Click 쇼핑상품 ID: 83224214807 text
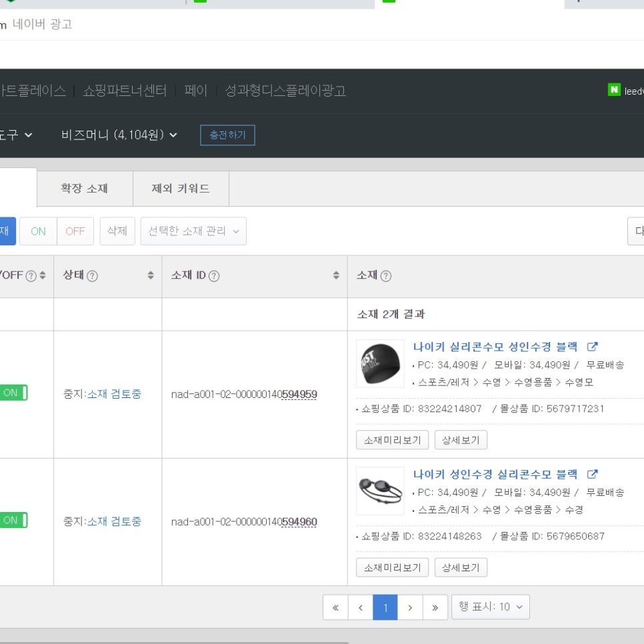Viewport: 644px width, 644px height. 421,409
